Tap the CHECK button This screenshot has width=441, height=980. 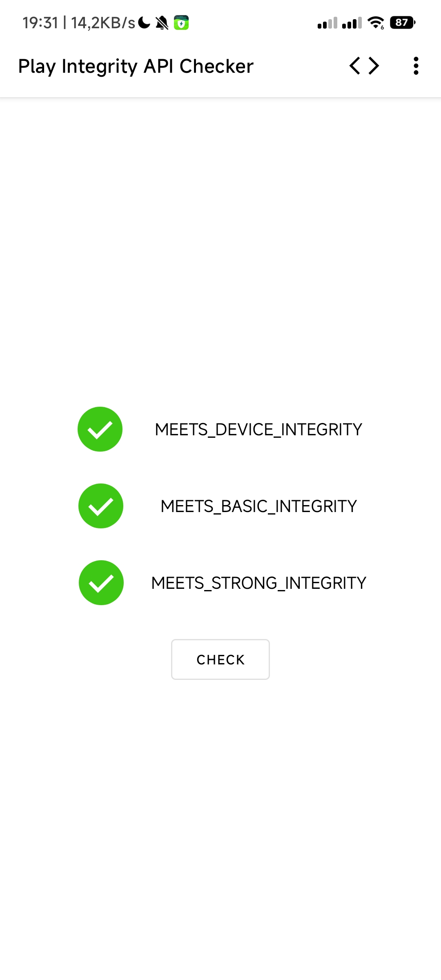click(220, 659)
